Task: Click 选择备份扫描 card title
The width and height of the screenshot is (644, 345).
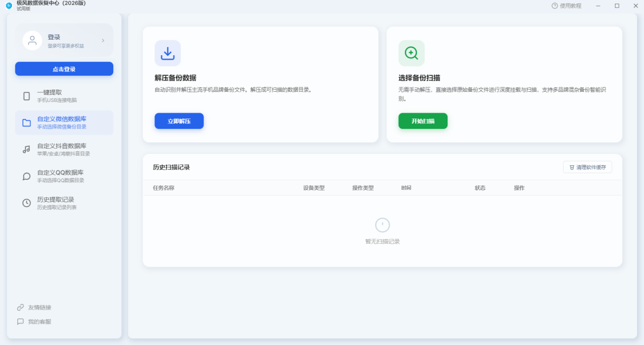Action: pos(419,78)
